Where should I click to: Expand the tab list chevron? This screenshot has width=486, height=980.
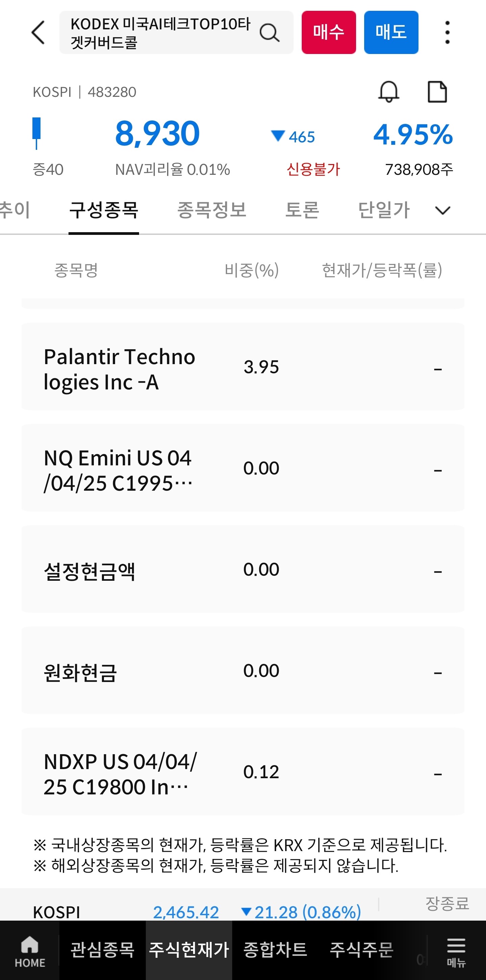pyautogui.click(x=442, y=210)
